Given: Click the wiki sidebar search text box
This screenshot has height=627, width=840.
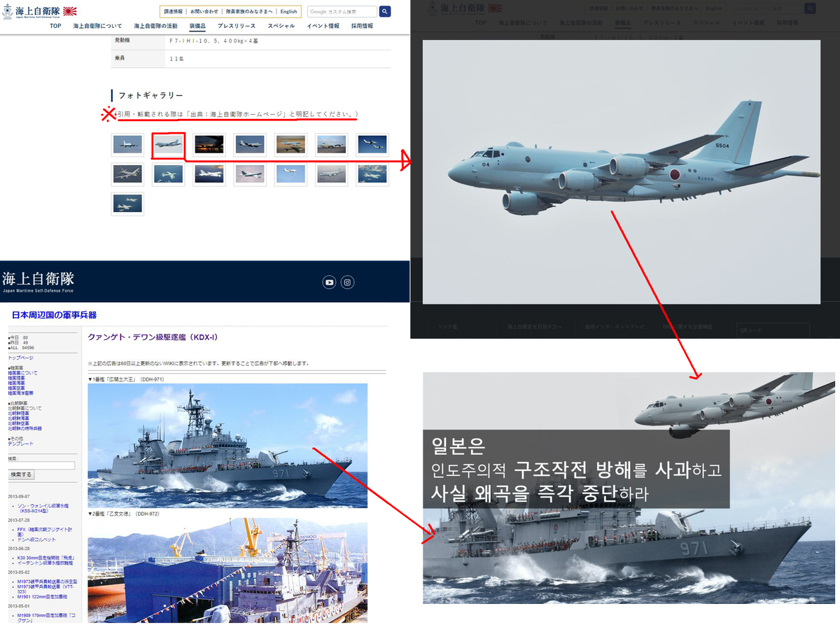Looking at the screenshot, I should 41,465.
